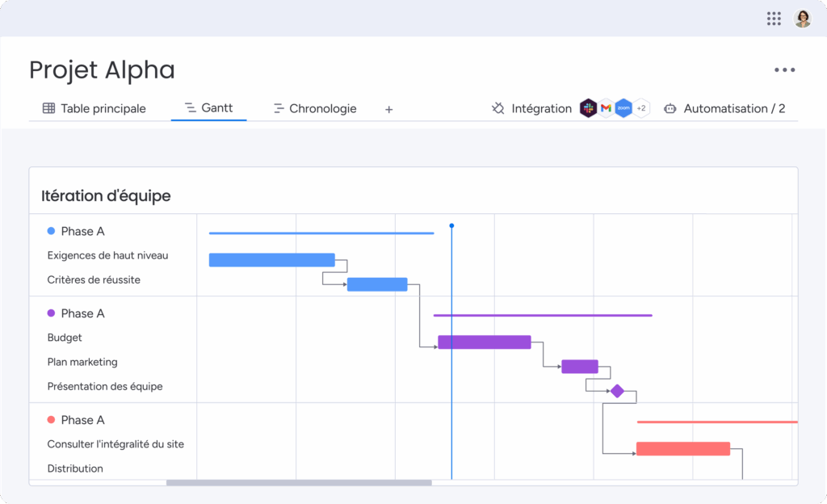Click the blue Exigences de haut niveau bar
Viewport: 827px width, 504px height.
(271, 260)
